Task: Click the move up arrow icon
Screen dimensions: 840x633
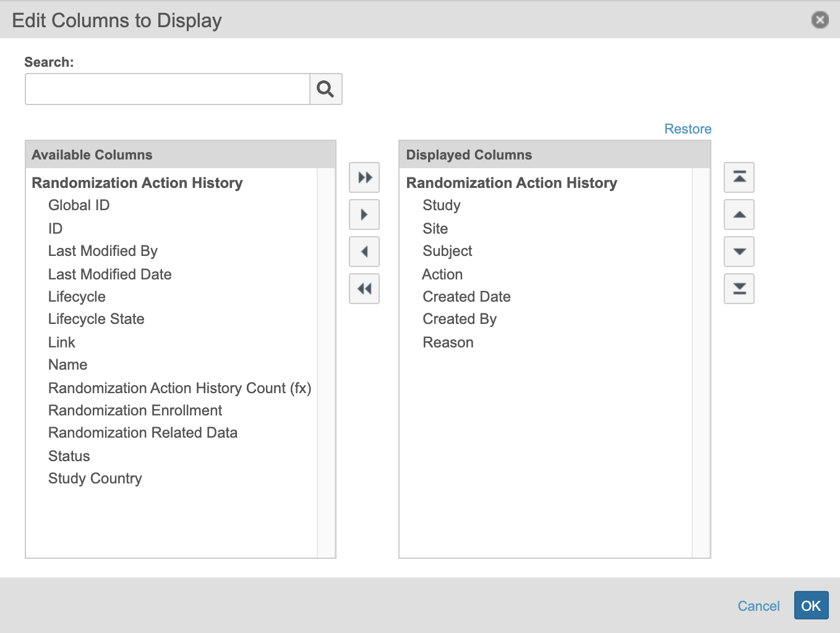Action: (739, 215)
